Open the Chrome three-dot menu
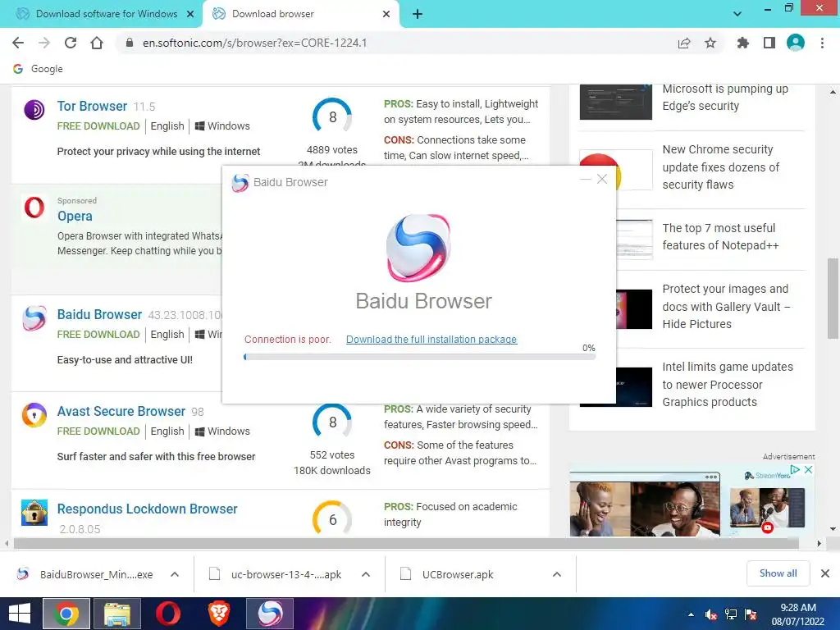The image size is (840, 630). pyautogui.click(x=822, y=43)
